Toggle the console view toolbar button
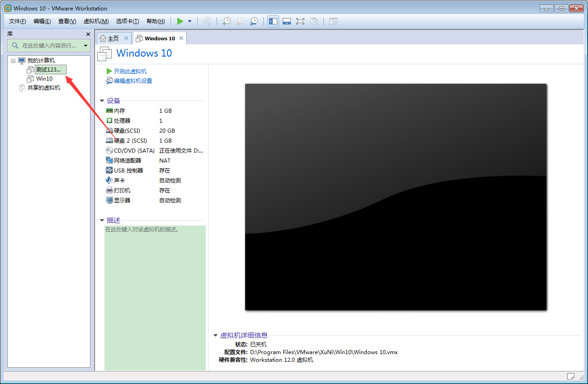This screenshot has width=588, height=384. (286, 21)
